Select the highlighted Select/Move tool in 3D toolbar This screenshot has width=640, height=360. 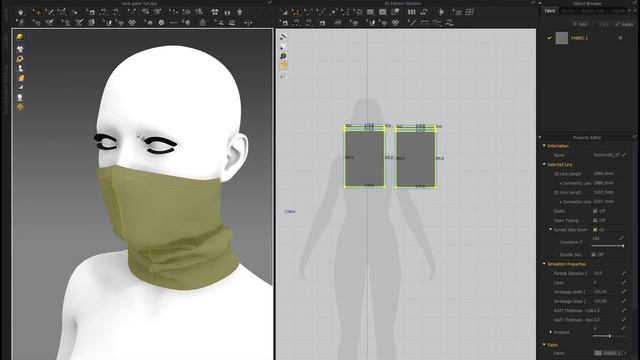point(38,12)
